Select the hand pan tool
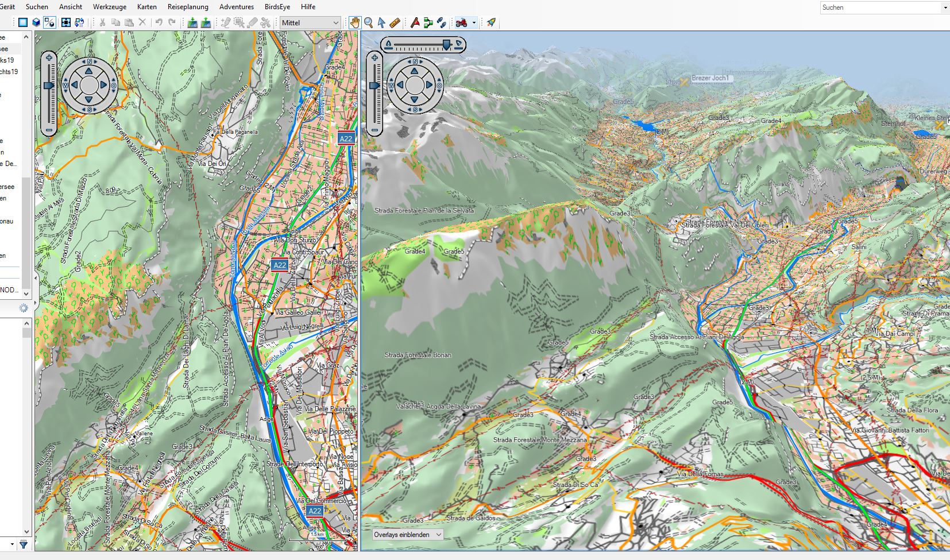Screen dimensions: 950x560 [355, 23]
